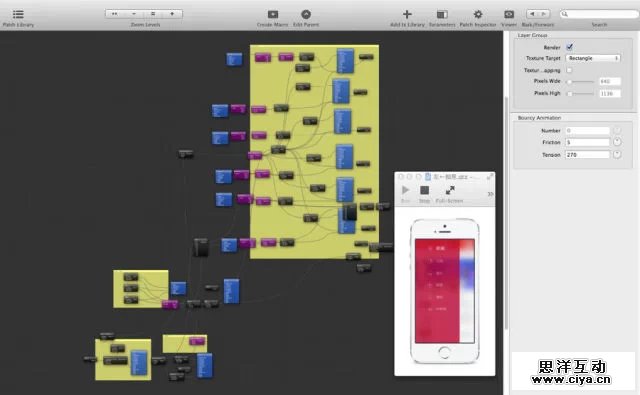
Task: Toggle the Render checkbox
Action: pos(569,47)
